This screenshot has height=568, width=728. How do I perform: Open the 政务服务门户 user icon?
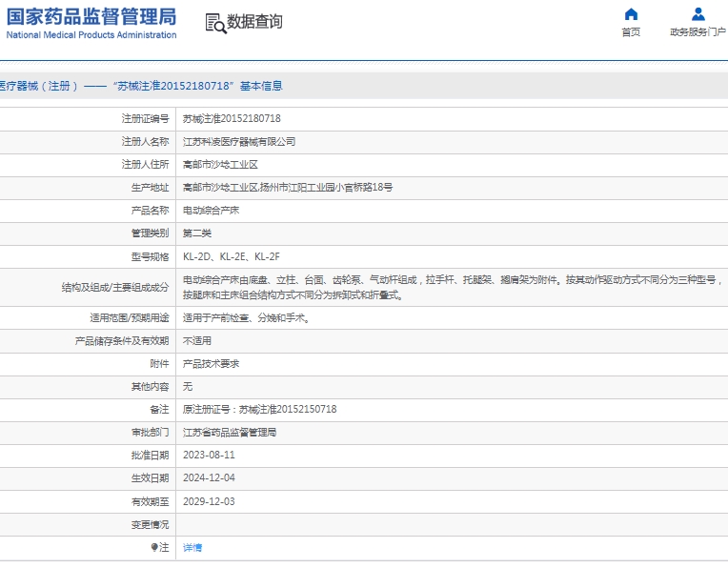coord(698,14)
